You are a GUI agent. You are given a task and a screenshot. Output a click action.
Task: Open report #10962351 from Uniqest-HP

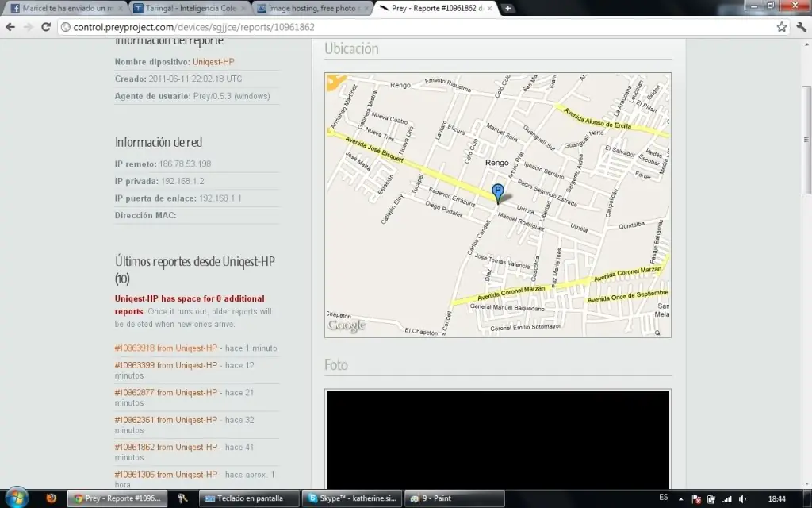tap(166, 420)
